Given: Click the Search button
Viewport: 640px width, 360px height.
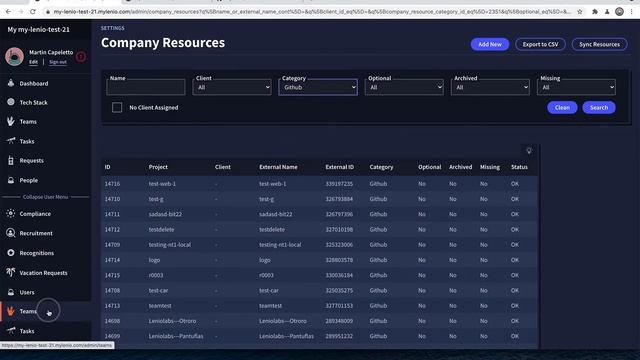Looking at the screenshot, I should click(x=599, y=107).
